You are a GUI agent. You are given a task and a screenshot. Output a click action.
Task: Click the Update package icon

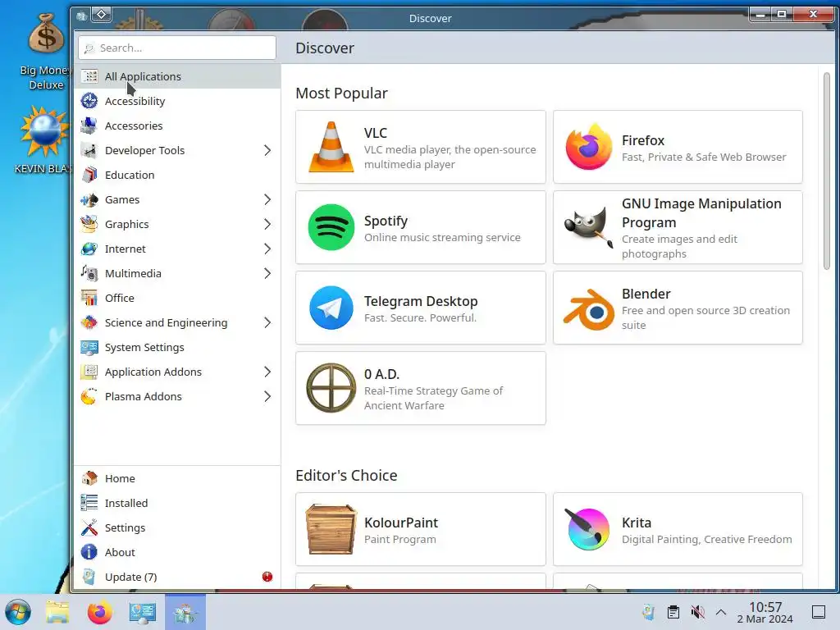coord(89,577)
